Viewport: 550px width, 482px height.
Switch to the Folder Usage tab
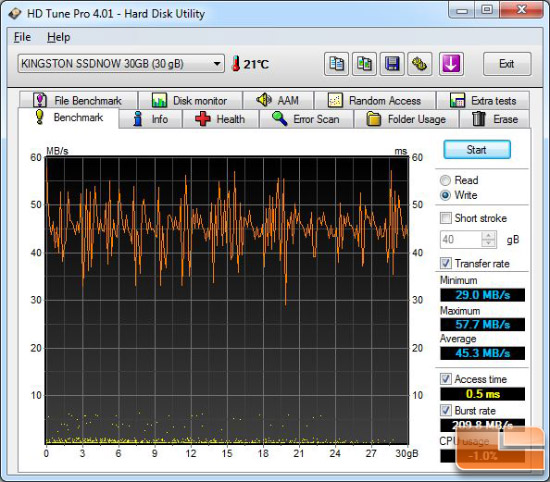click(407, 119)
